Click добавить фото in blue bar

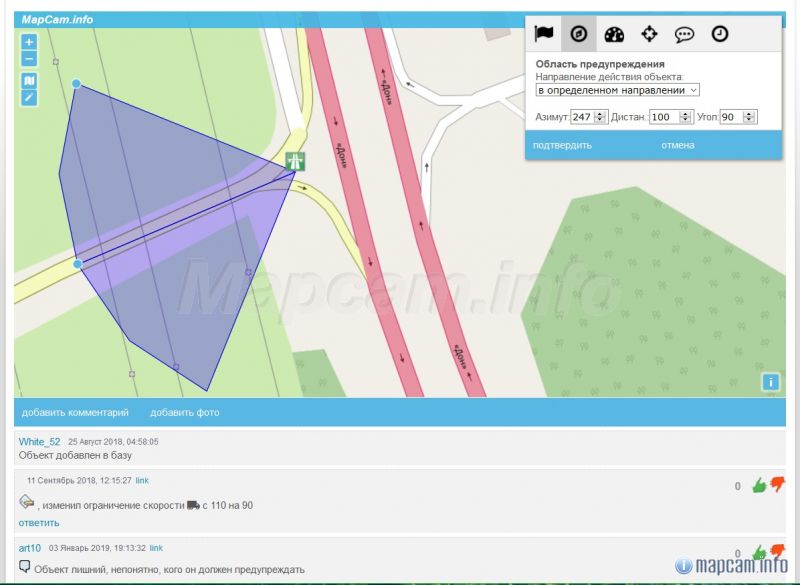tap(185, 412)
